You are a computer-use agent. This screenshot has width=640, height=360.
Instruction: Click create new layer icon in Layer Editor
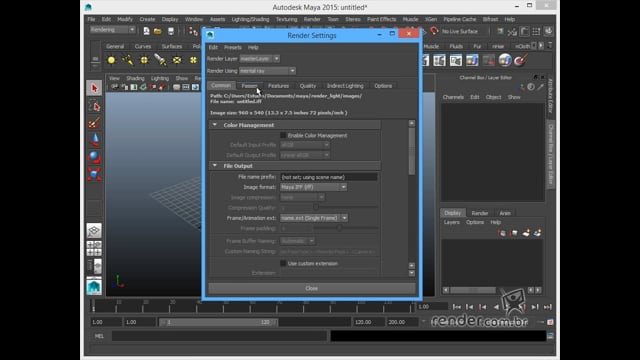526,233
